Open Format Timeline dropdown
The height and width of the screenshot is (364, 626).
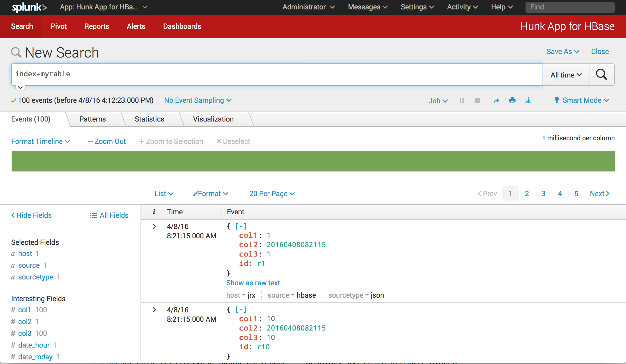(41, 141)
